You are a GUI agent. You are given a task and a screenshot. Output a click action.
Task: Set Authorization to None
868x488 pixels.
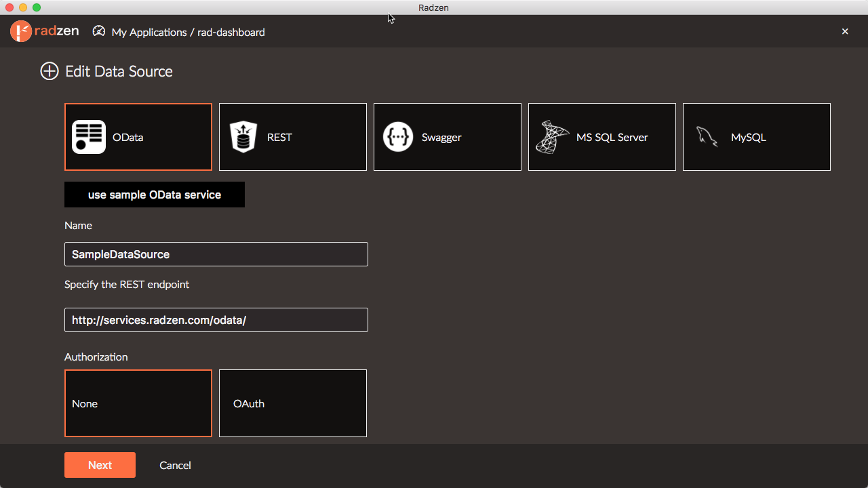(x=138, y=403)
